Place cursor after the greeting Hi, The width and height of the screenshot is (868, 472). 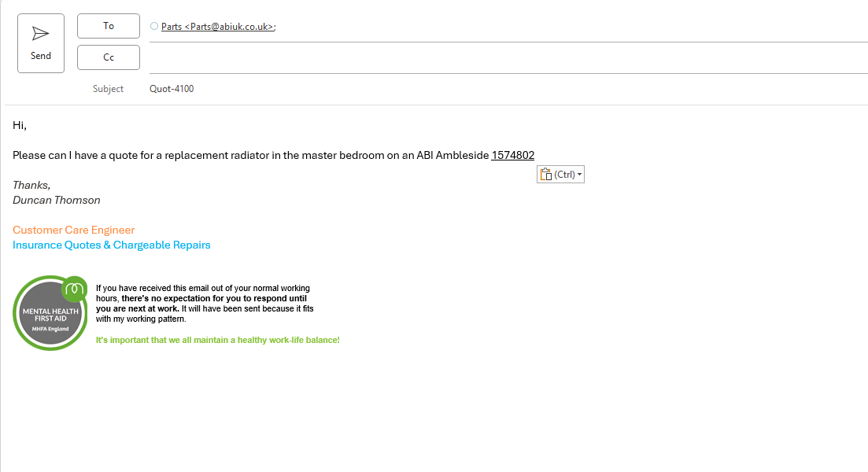click(27, 126)
